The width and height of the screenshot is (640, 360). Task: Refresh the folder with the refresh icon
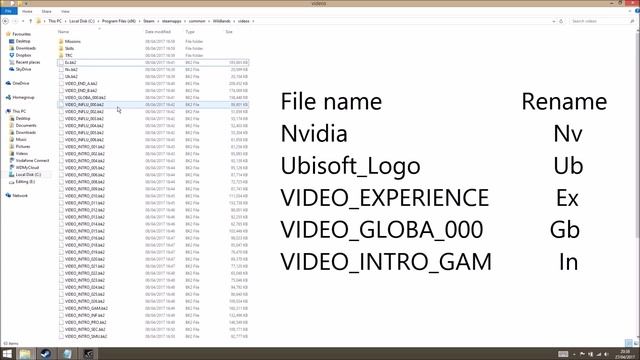pyautogui.click(x=561, y=21)
